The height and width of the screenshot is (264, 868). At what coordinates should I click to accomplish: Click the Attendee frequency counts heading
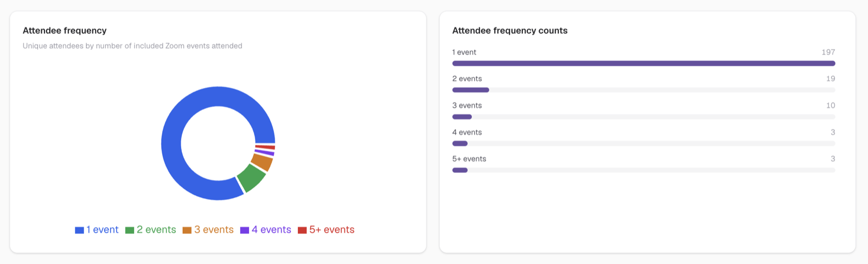(510, 31)
